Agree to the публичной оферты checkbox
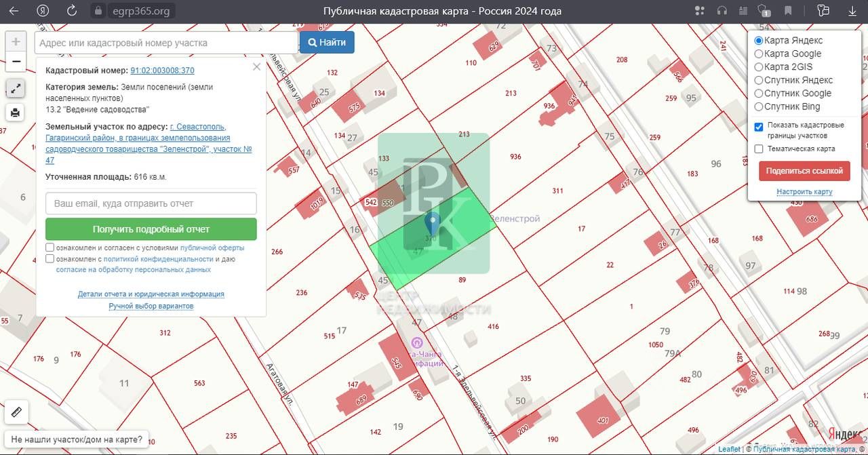This screenshot has height=455, width=868. point(50,248)
